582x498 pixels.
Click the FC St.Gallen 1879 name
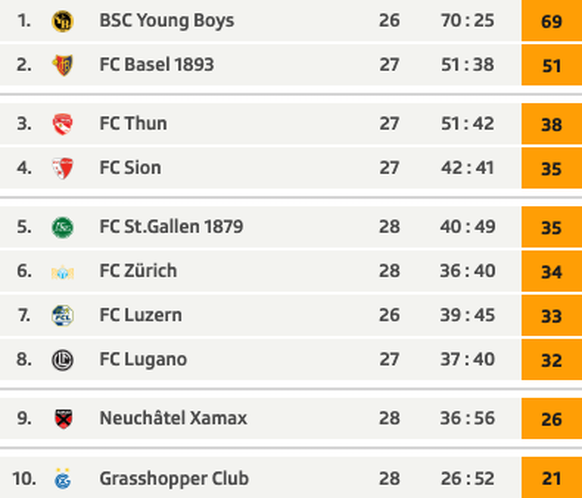click(x=171, y=226)
